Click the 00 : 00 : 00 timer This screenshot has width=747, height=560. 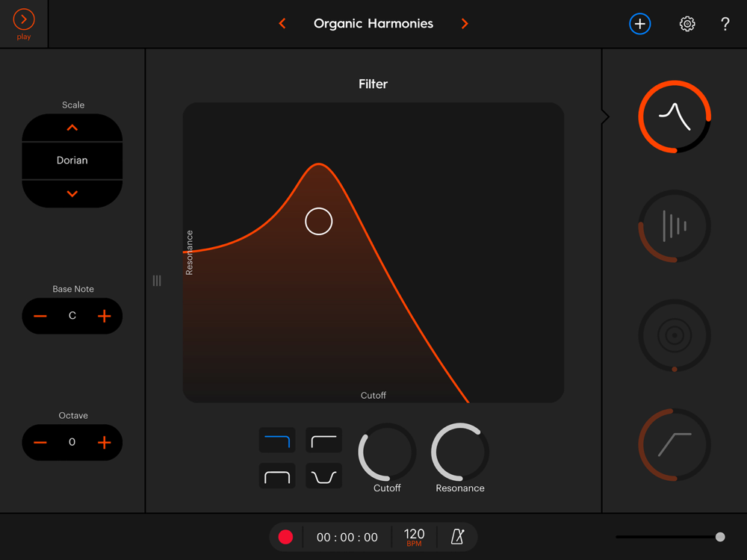click(347, 538)
